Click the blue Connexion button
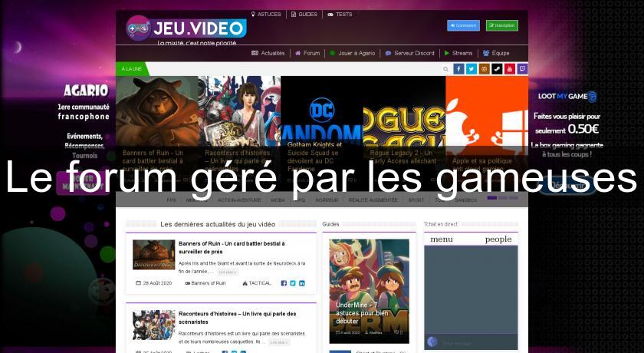Viewport: 644px width, 353px height. coord(463,25)
